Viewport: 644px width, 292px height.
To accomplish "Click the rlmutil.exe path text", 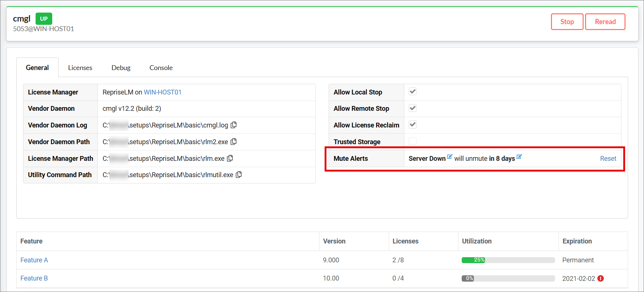I will tap(168, 175).
